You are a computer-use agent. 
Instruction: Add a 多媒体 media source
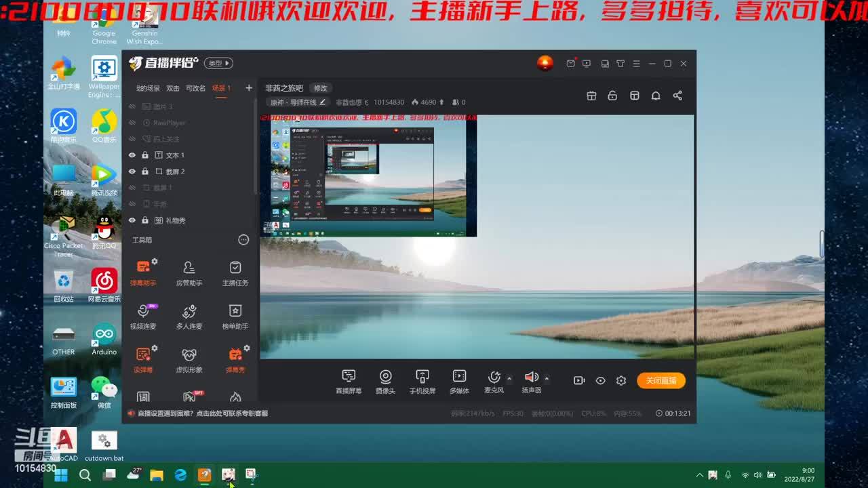[x=459, y=381]
